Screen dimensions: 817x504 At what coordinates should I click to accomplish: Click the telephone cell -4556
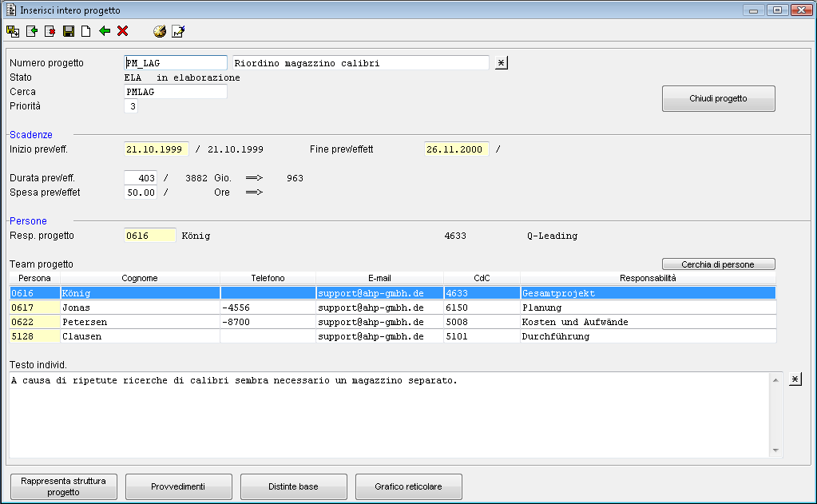[x=268, y=308]
